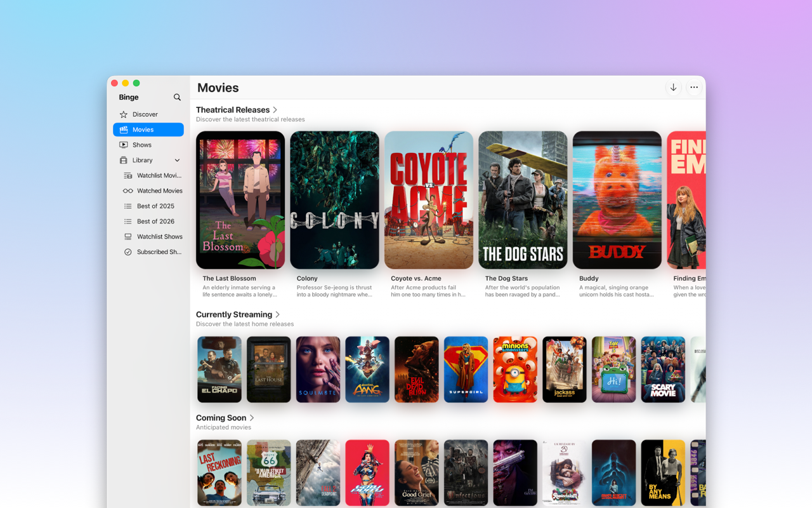Image resolution: width=812 pixels, height=508 pixels.
Task: Click the Library stack icon
Action: tap(124, 160)
